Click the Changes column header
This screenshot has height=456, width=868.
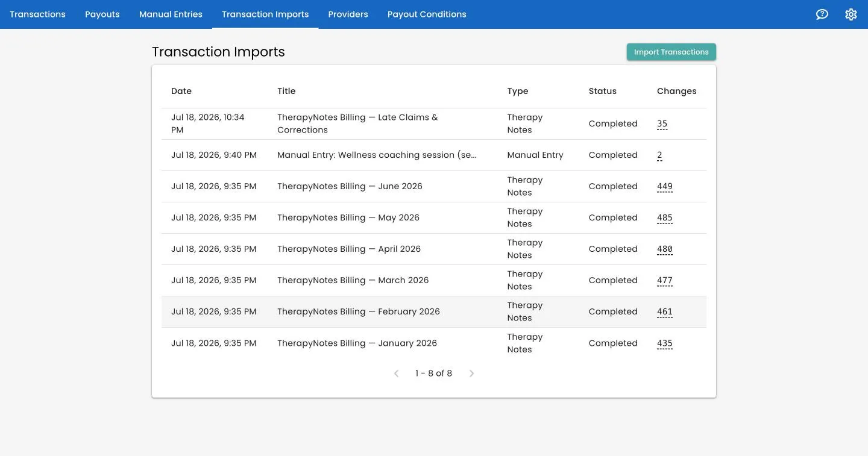(676, 91)
